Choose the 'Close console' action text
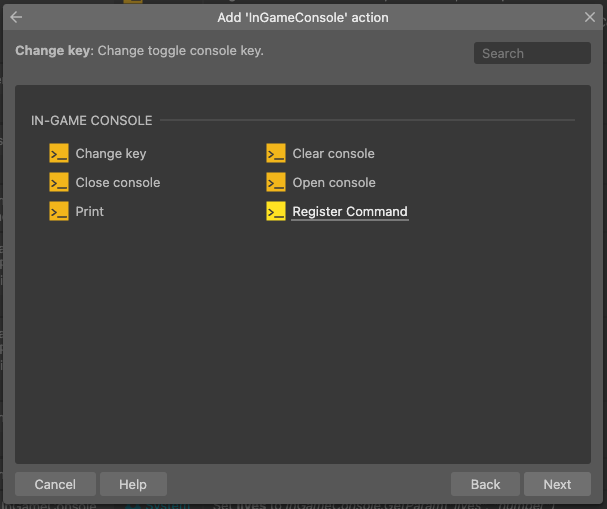 pos(118,183)
